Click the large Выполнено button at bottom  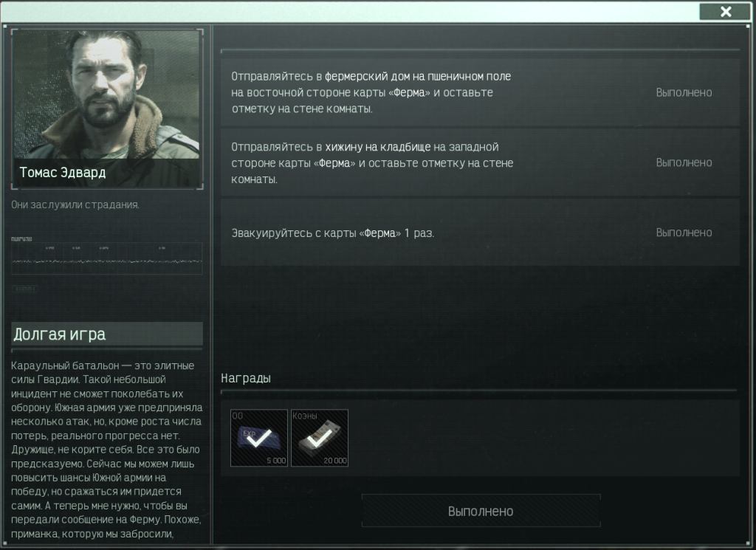point(481,511)
